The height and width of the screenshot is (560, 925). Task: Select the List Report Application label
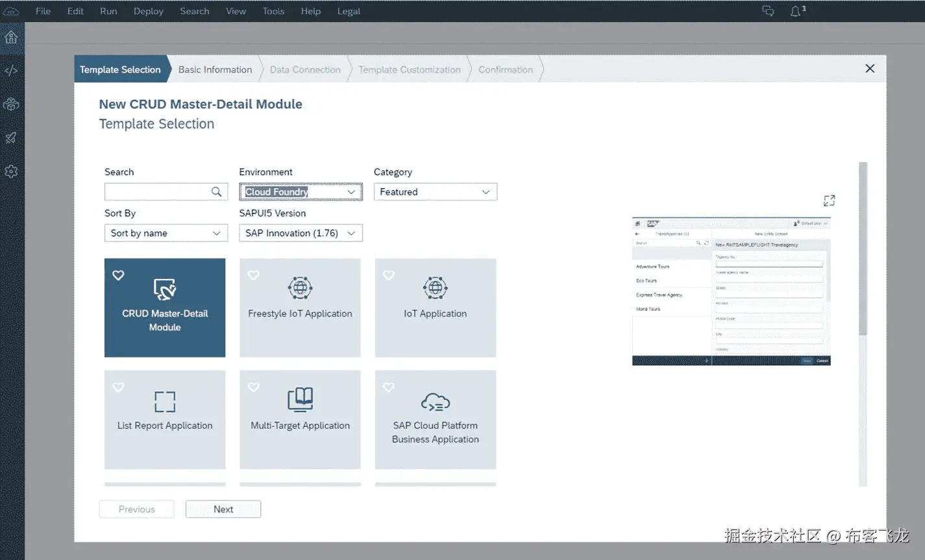tap(165, 426)
